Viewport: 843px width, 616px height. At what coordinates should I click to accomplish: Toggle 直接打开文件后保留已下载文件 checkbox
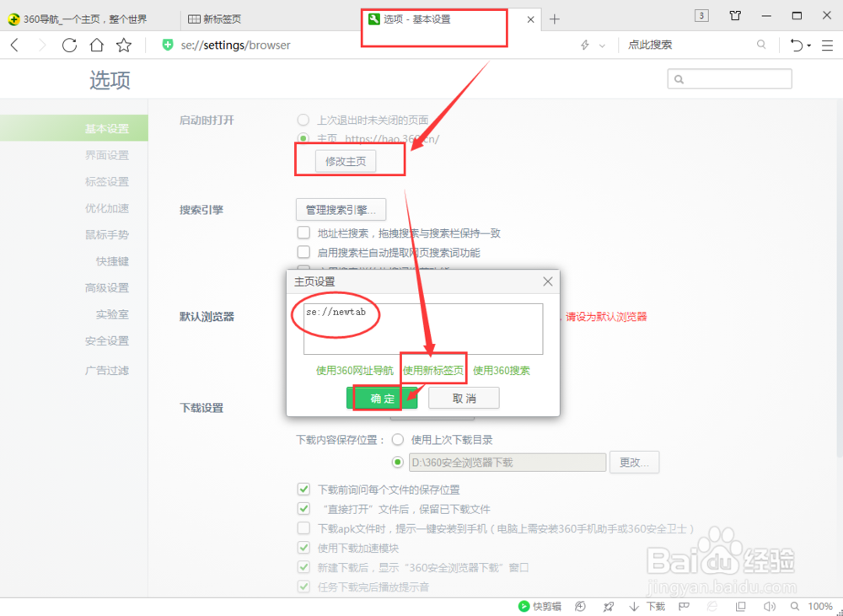point(303,508)
